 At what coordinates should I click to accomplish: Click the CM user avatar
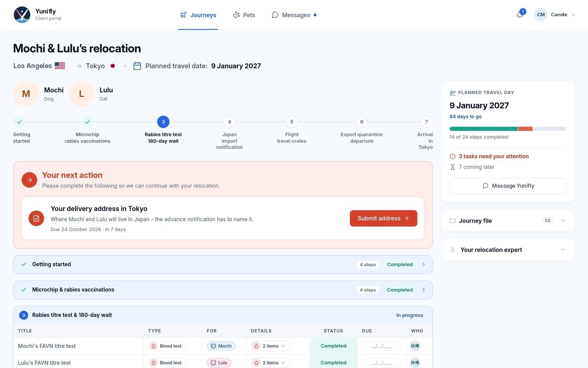coord(541,15)
